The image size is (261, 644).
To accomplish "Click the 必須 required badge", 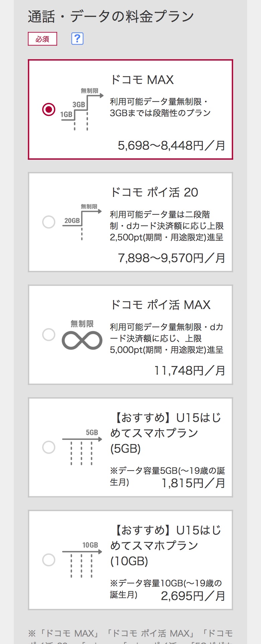I will pyautogui.click(x=42, y=39).
